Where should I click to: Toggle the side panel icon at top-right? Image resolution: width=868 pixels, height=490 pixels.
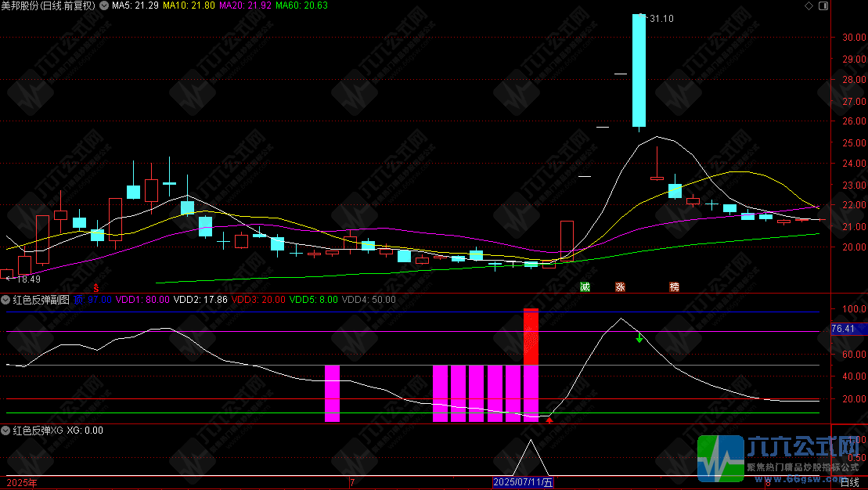tap(823, 6)
